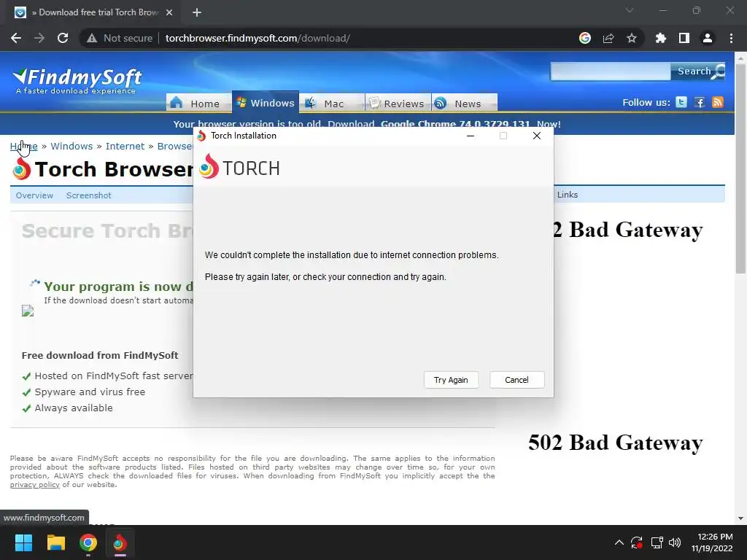Open File Explorer from the taskbar

pos(55,542)
